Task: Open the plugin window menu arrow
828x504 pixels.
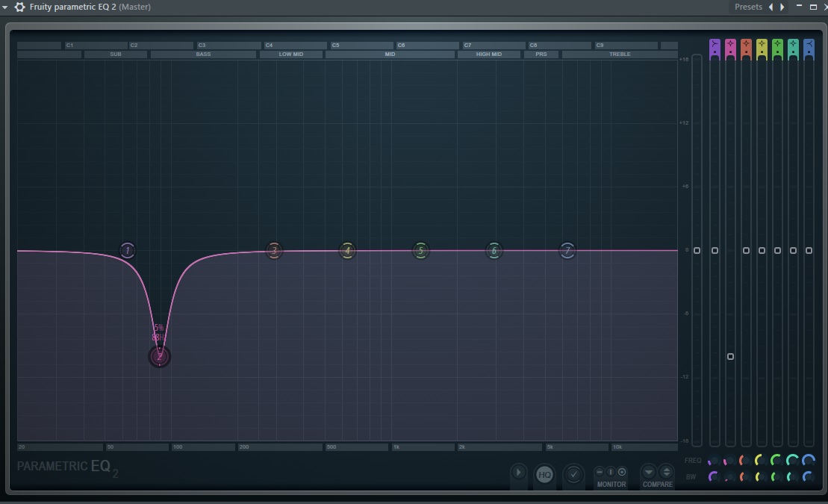Action: 4,7
